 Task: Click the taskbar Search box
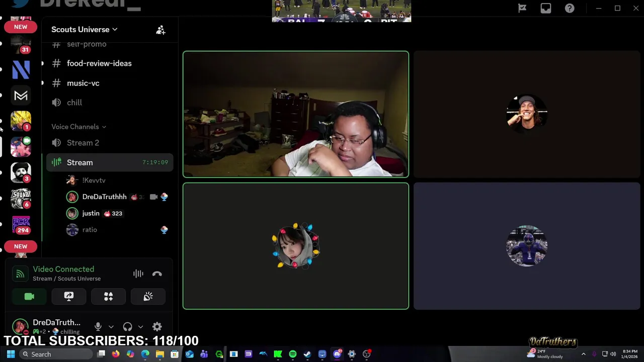tap(56, 354)
